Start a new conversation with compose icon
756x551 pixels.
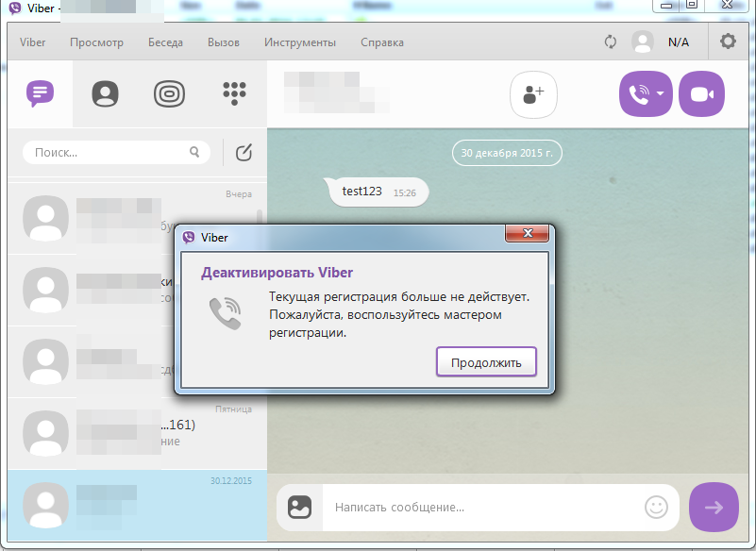point(243,152)
